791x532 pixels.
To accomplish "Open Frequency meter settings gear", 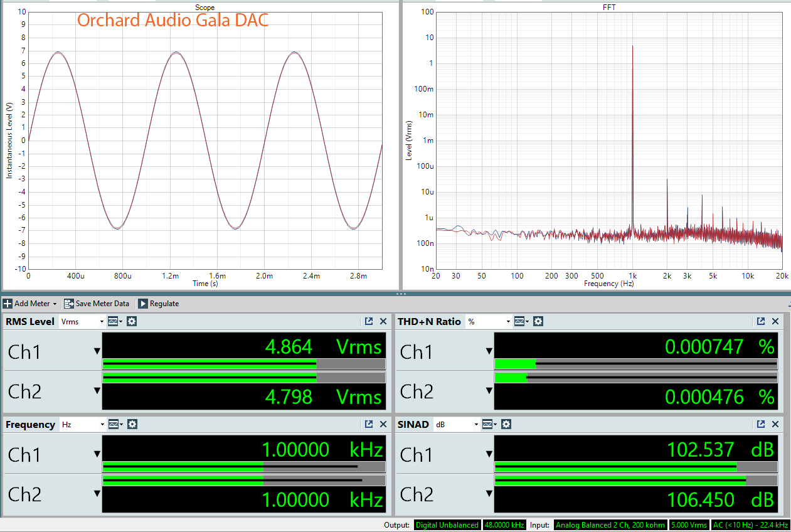I will tap(132, 425).
